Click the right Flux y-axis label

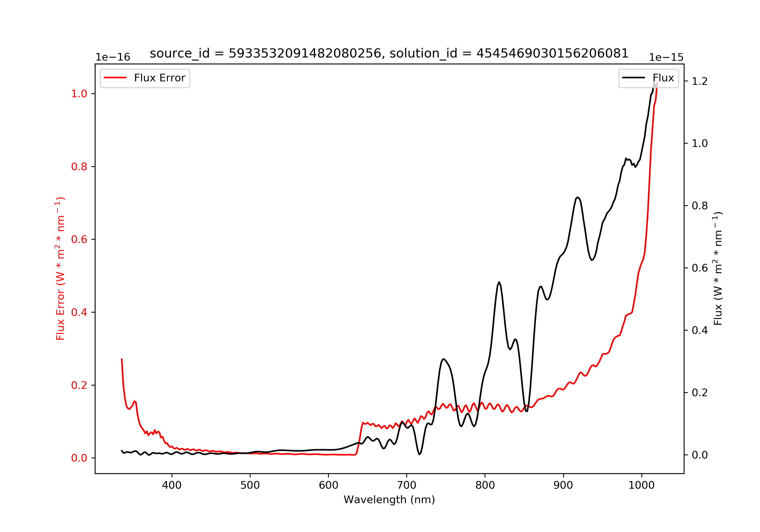[718, 269]
